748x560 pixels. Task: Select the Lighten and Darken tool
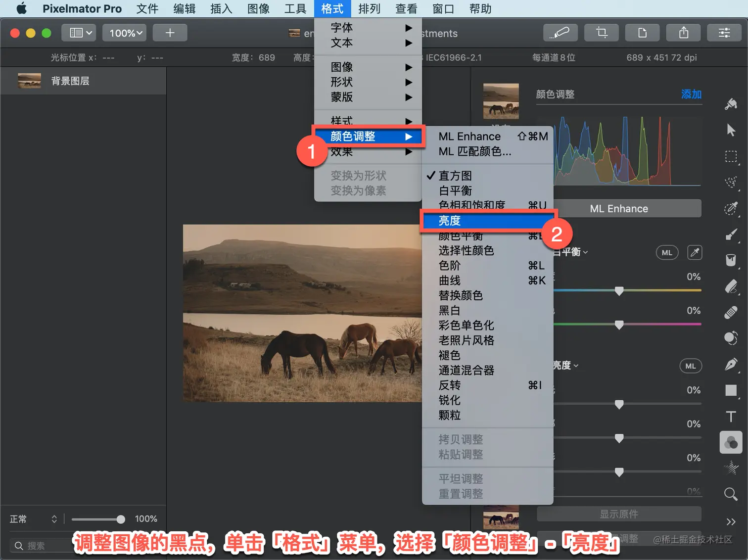[731, 338]
